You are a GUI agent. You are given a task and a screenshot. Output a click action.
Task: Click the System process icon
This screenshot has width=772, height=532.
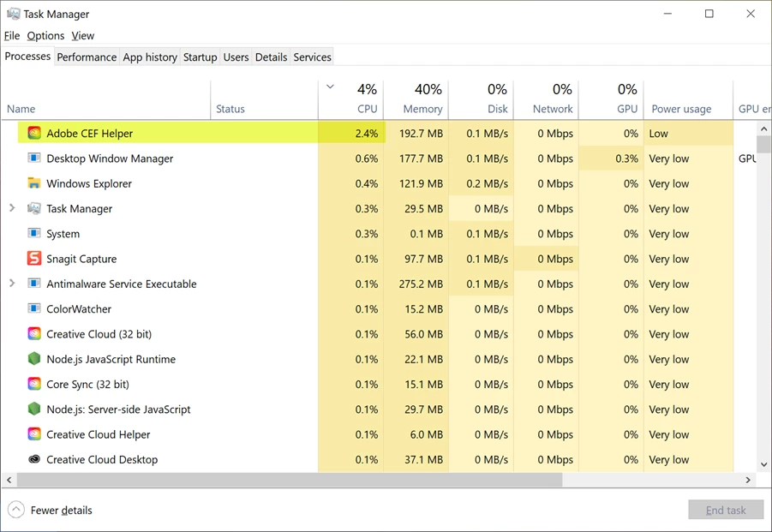[34, 233]
